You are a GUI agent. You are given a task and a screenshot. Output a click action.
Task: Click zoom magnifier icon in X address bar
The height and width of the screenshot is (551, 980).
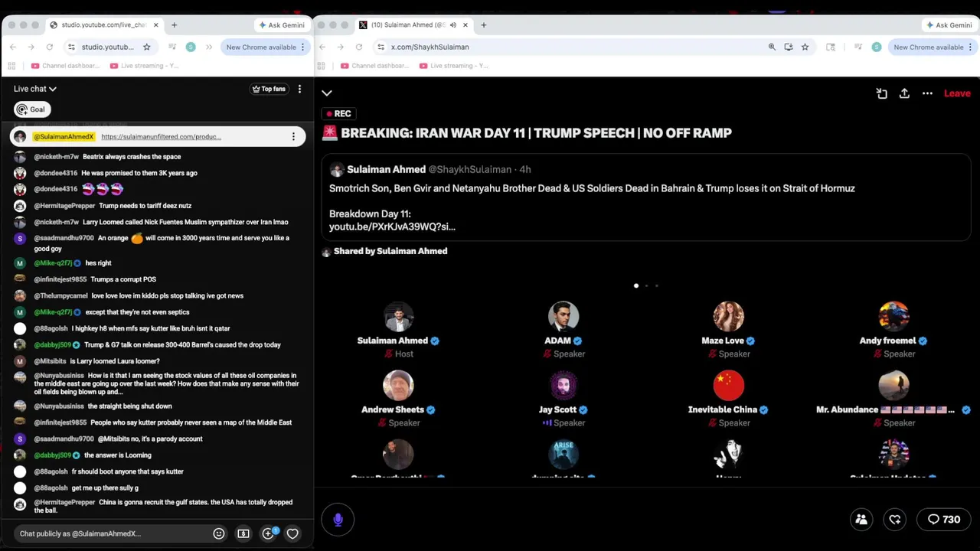(x=772, y=47)
